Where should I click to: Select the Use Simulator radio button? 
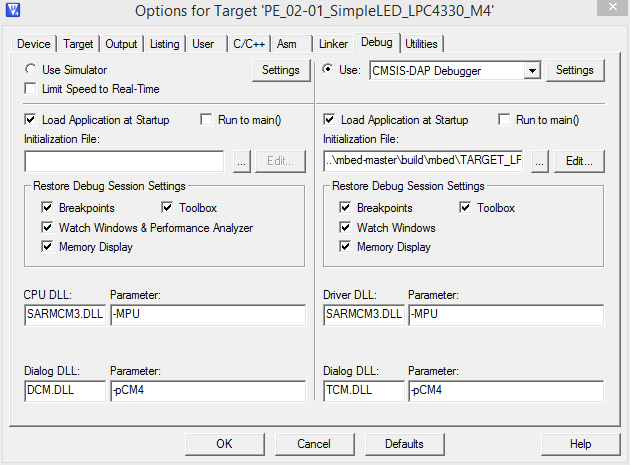coord(31,70)
